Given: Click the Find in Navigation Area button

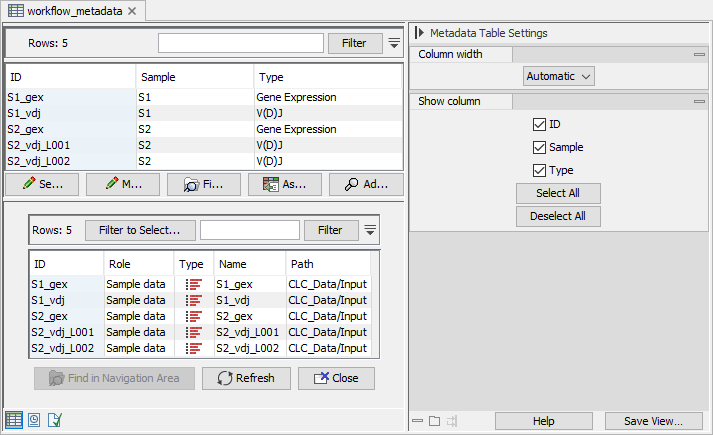Looking at the screenshot, I should pyautogui.click(x=114, y=378).
